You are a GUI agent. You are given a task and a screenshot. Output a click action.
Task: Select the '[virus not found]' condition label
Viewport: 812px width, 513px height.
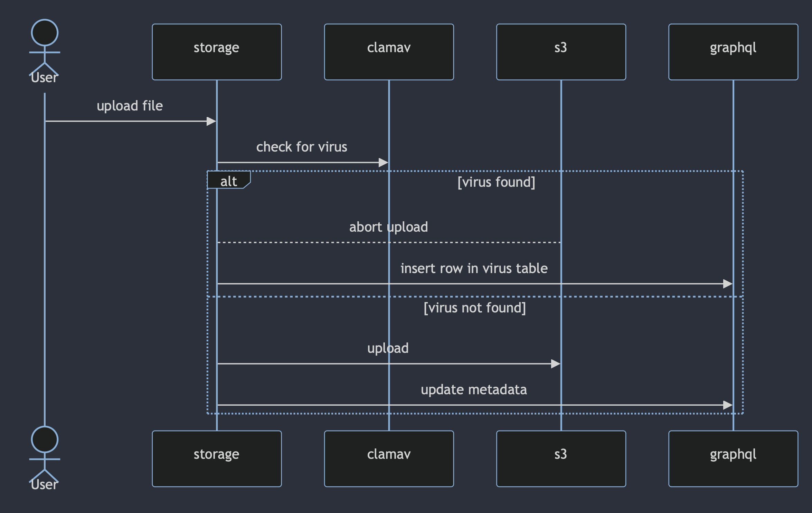point(474,308)
